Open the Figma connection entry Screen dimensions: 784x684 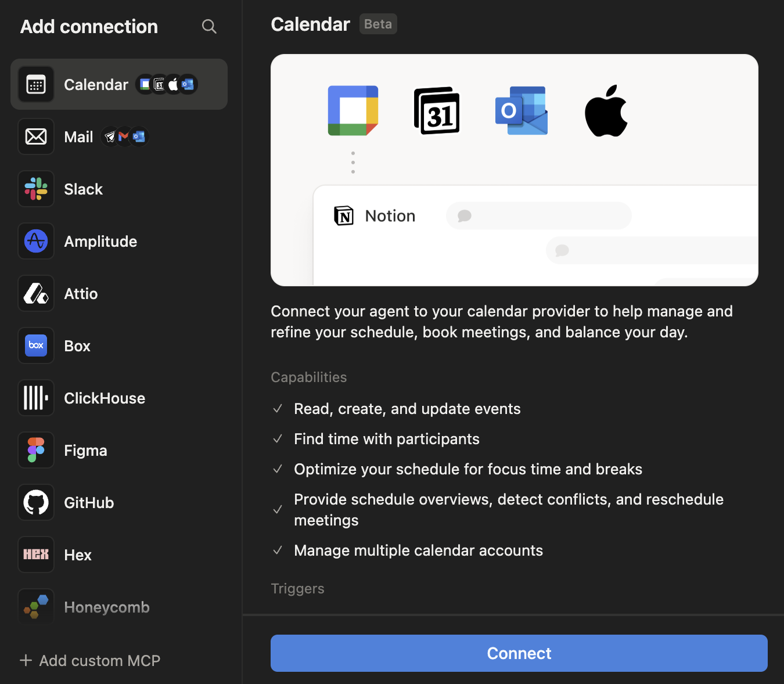119,450
